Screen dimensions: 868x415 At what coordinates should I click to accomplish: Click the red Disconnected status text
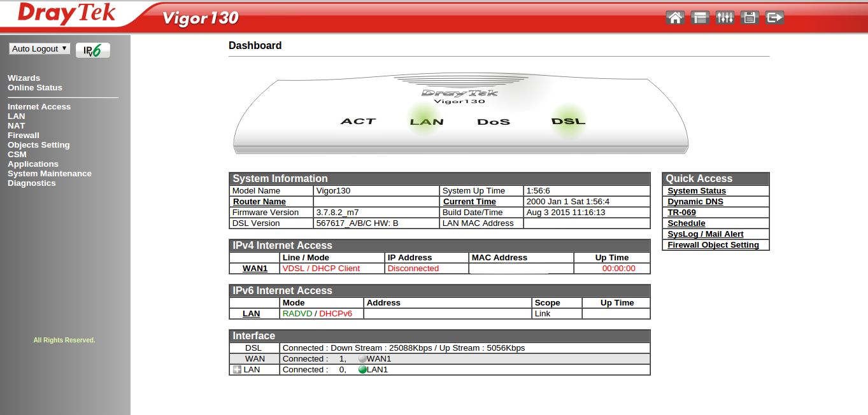point(413,269)
